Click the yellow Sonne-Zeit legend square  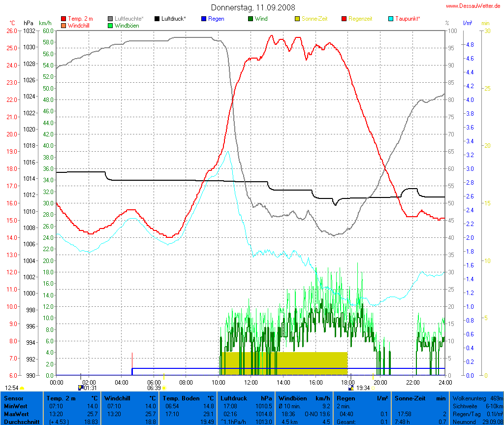pos(297,19)
